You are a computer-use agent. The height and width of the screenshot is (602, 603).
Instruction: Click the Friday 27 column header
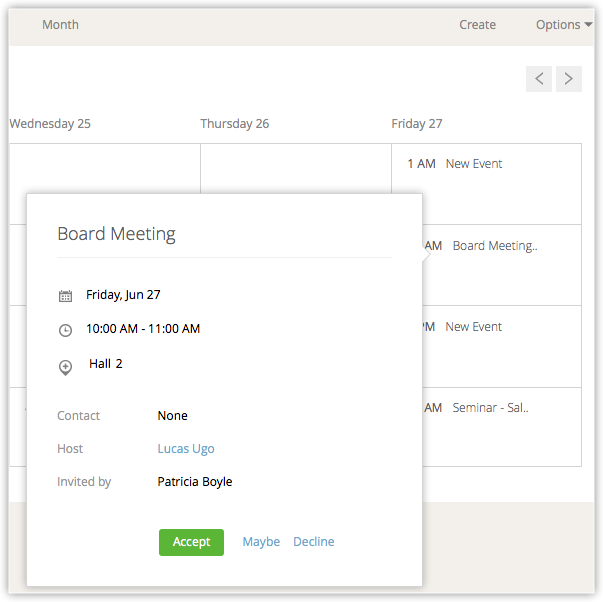[417, 124]
